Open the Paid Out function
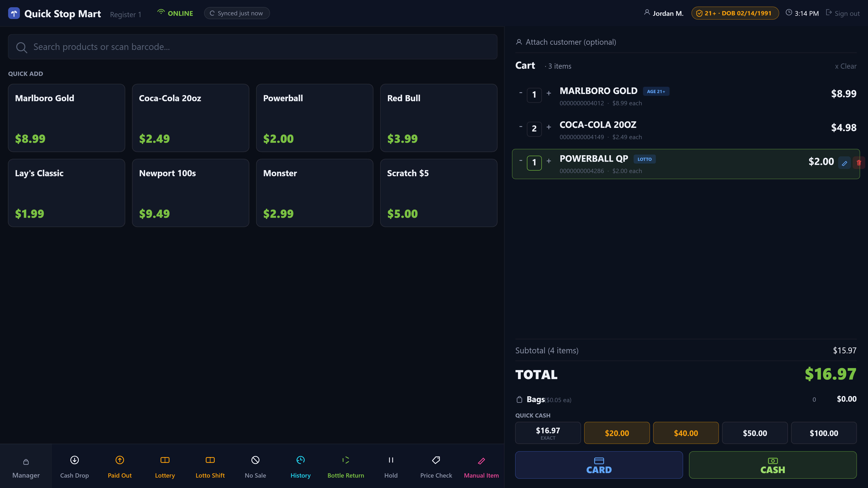 click(120, 467)
